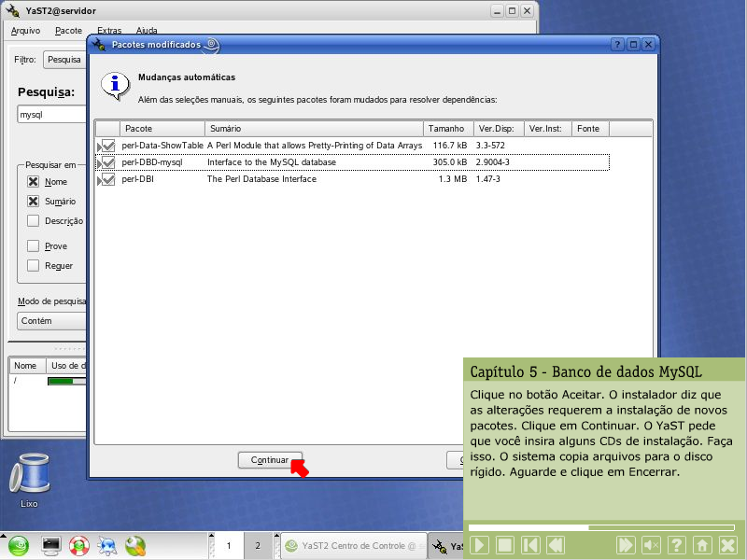The width and height of the screenshot is (747, 560).
Task: Mute the tutorial audio
Action: [x=652, y=545]
